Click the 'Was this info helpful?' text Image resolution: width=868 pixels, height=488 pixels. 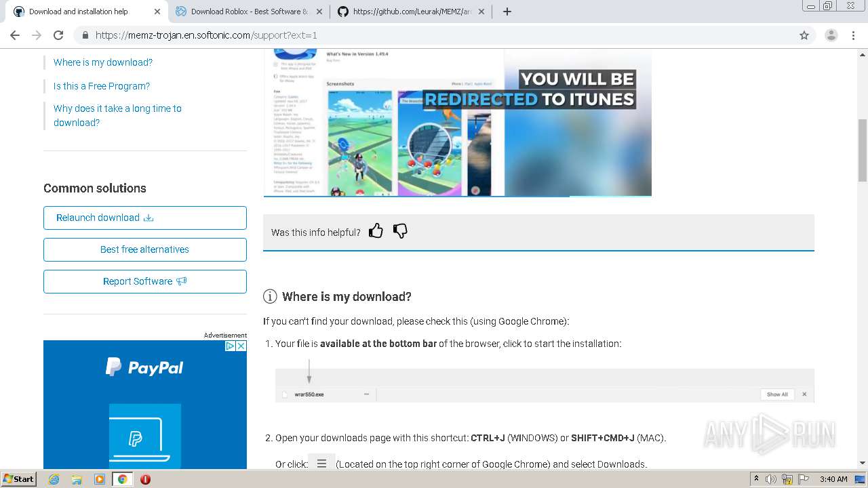[316, 232]
